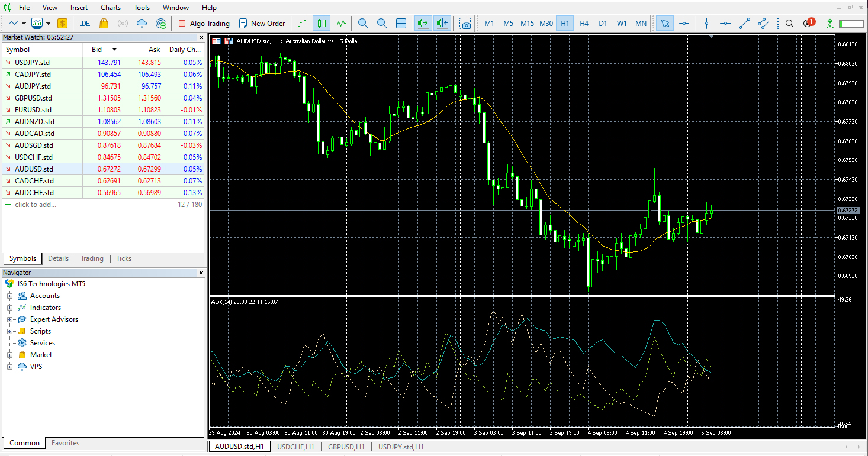Open the File menu
868x456 pixels.
[24, 8]
